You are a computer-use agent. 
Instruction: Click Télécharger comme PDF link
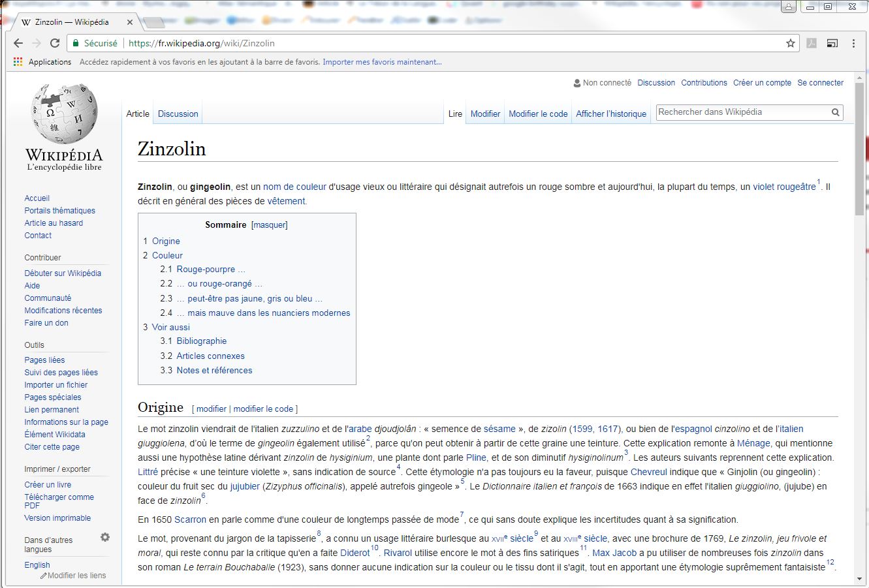(59, 501)
